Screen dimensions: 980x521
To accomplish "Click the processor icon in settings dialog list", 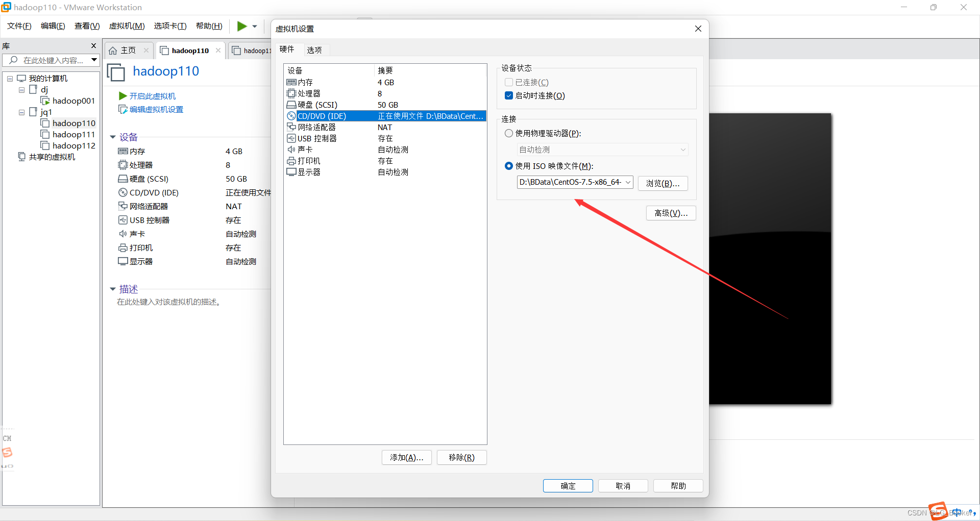I will [x=291, y=93].
